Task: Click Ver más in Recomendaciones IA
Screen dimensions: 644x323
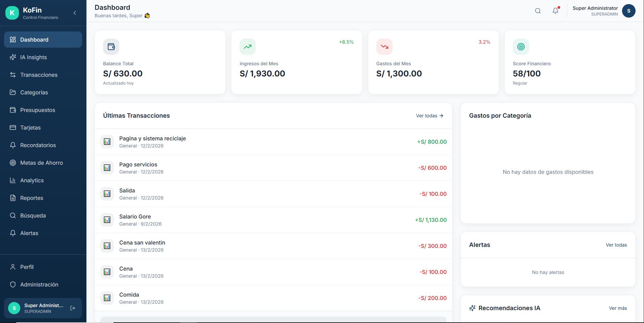Action: (x=618, y=308)
